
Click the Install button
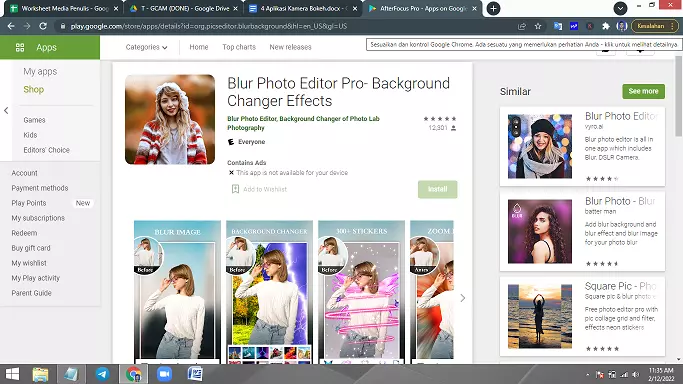437,189
